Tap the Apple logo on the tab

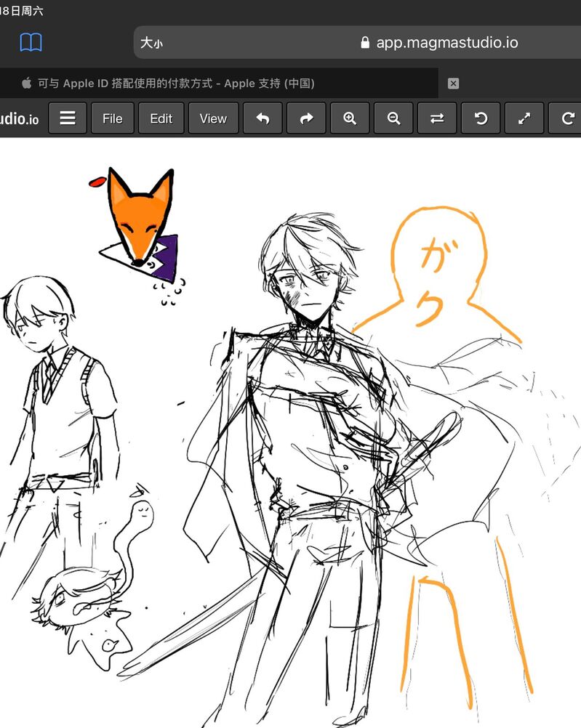[26, 83]
